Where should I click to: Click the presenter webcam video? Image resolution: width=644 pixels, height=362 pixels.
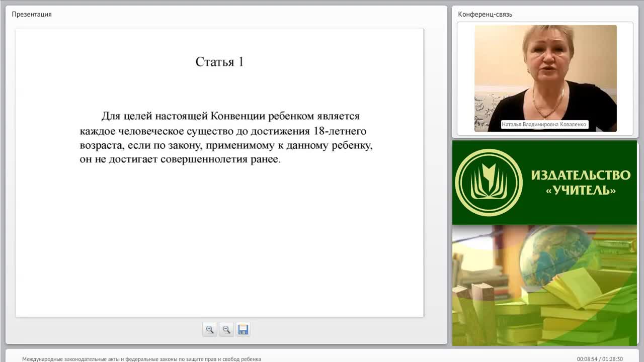(545, 78)
